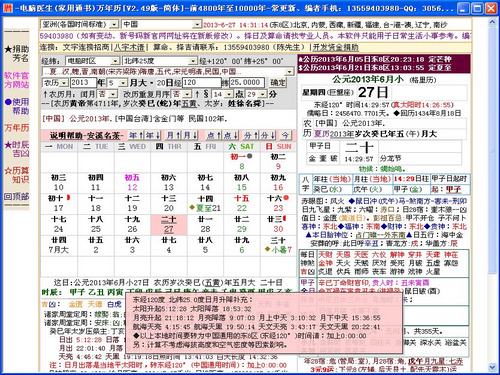
Task: Click the longitude input field showing 120
Action: 202,83
